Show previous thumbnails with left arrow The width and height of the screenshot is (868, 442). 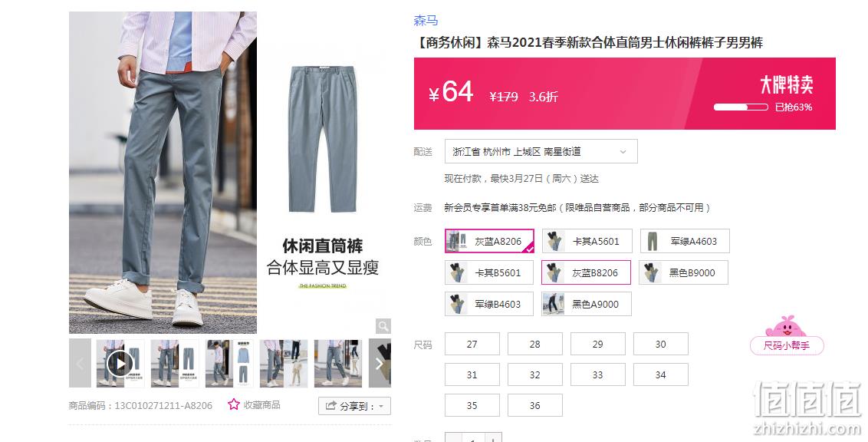80,364
